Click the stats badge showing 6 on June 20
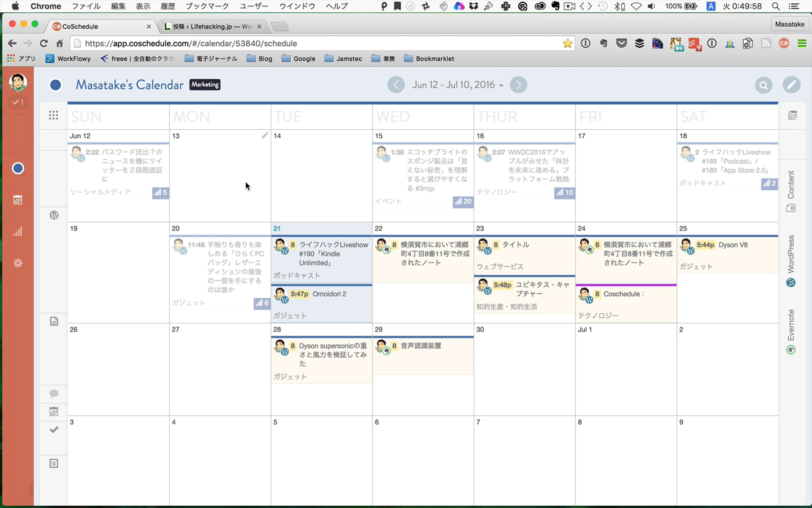Image resolution: width=812 pixels, height=508 pixels. click(262, 303)
